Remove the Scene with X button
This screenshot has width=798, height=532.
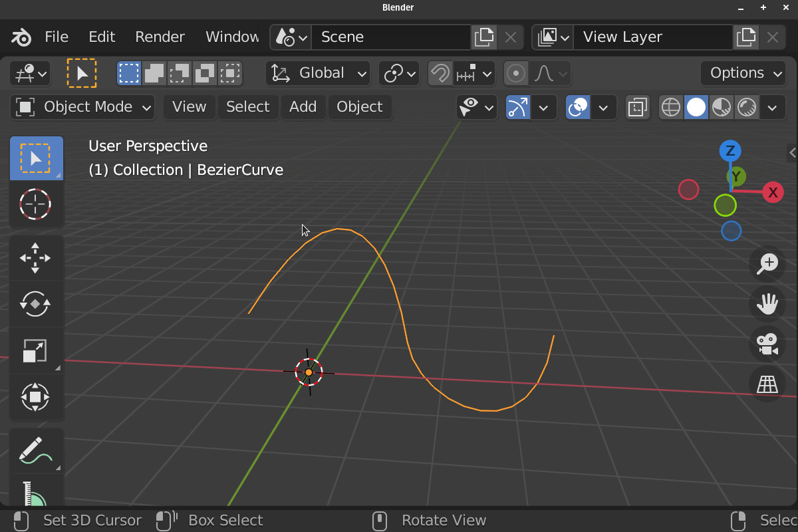[510, 37]
